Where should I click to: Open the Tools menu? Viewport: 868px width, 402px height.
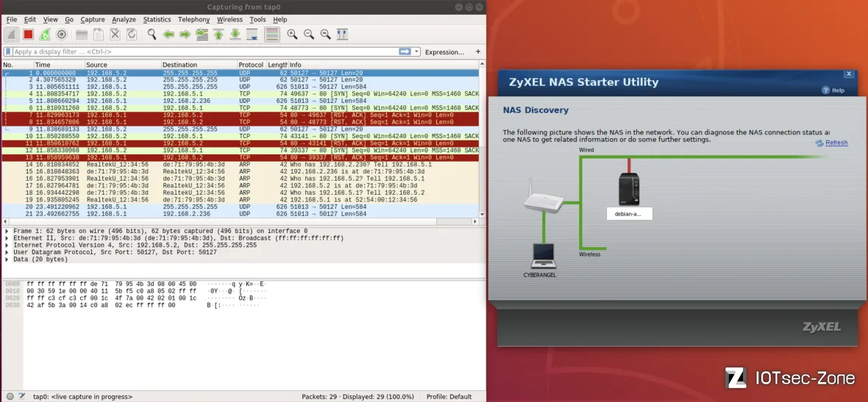pos(257,19)
